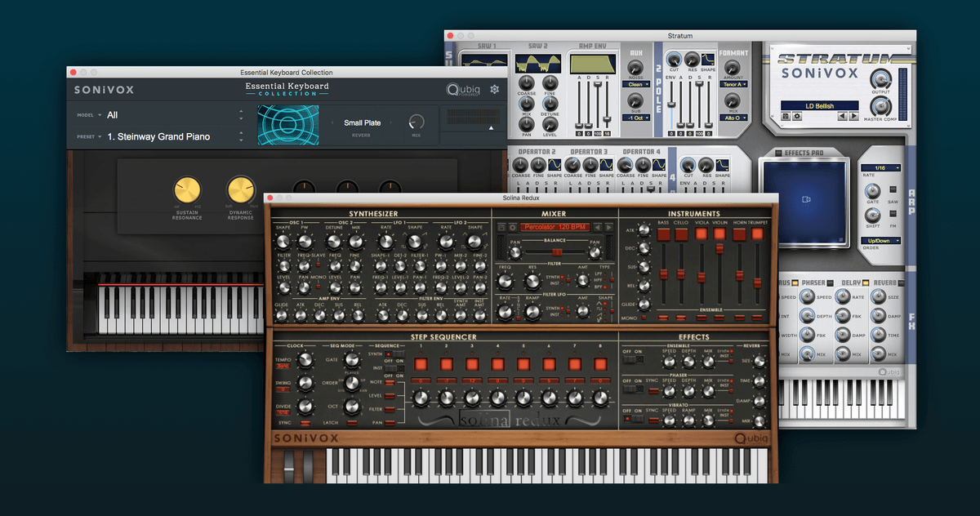This screenshot has width=980, height=516.
Task: Open settings gear in Essential Keyboard Collection
Action: [x=495, y=90]
